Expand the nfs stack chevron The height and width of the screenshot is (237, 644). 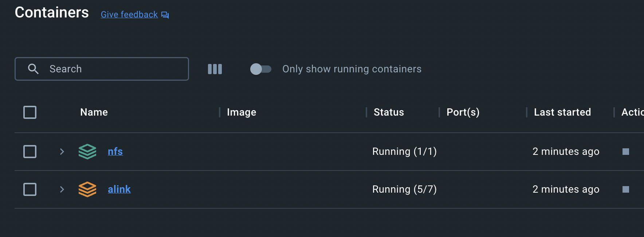[62, 152]
